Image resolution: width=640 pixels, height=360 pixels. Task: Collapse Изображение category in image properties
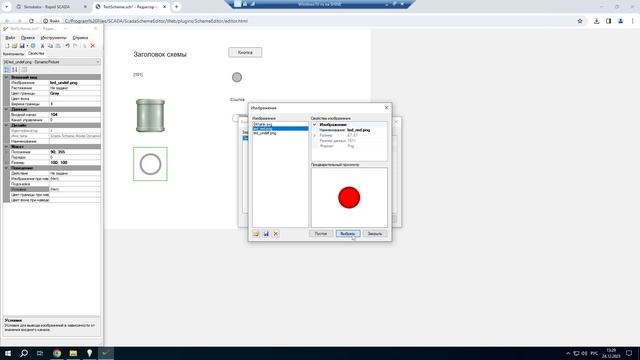point(314,124)
